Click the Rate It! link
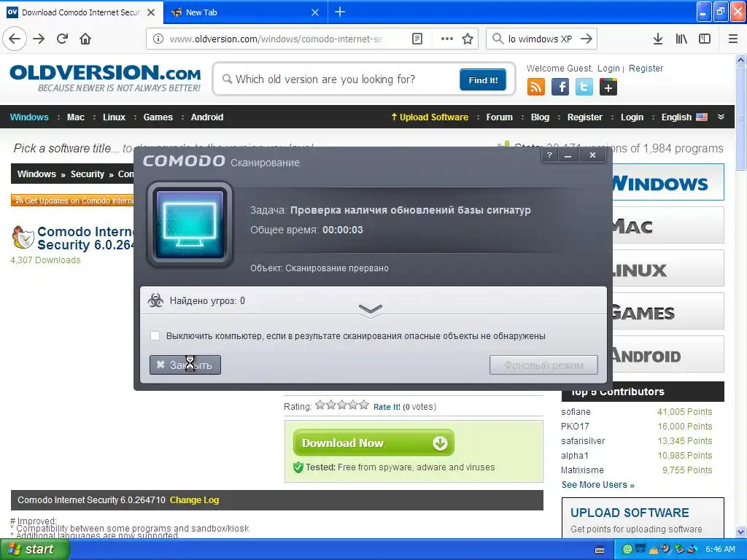 [x=387, y=407]
